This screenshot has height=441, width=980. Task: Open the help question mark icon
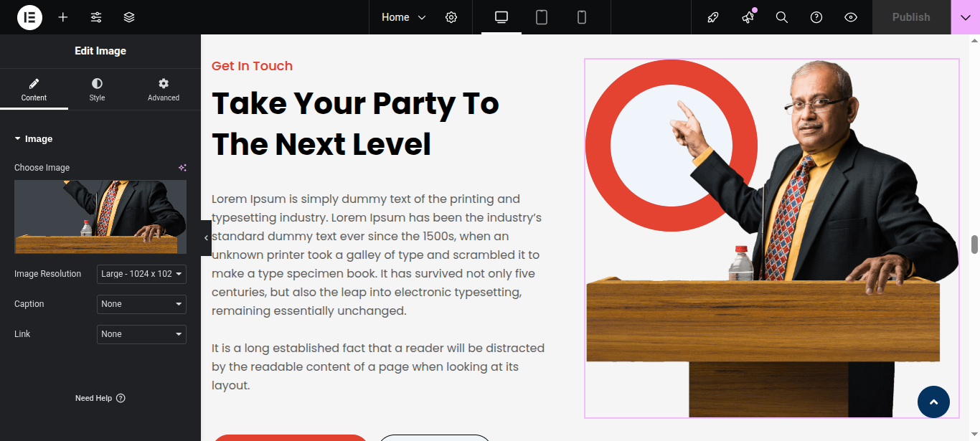point(816,17)
